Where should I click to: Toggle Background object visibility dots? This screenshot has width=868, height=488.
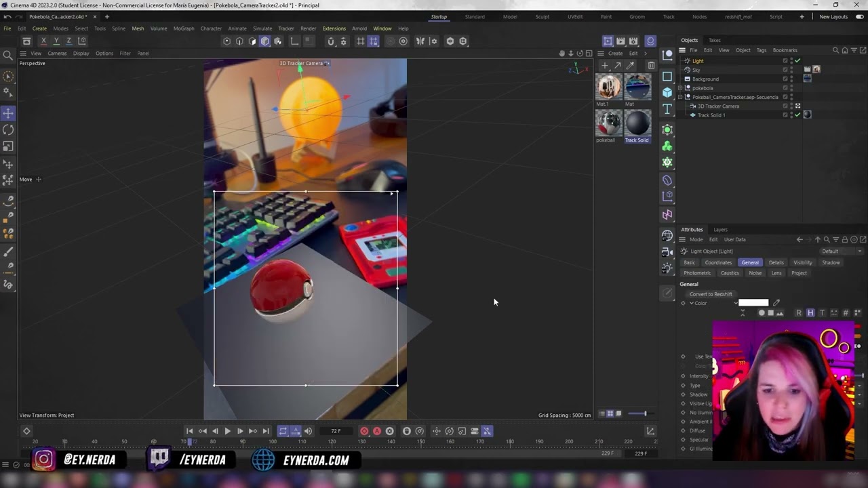click(x=791, y=79)
